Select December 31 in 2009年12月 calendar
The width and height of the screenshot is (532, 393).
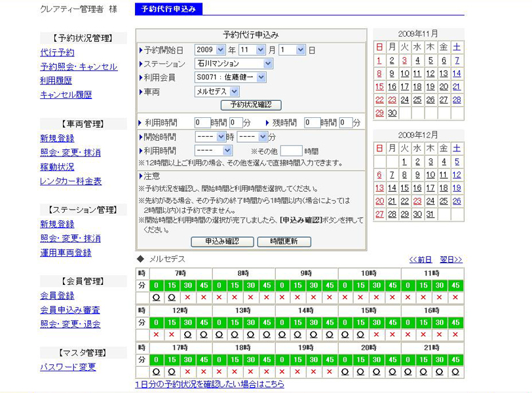430,215
